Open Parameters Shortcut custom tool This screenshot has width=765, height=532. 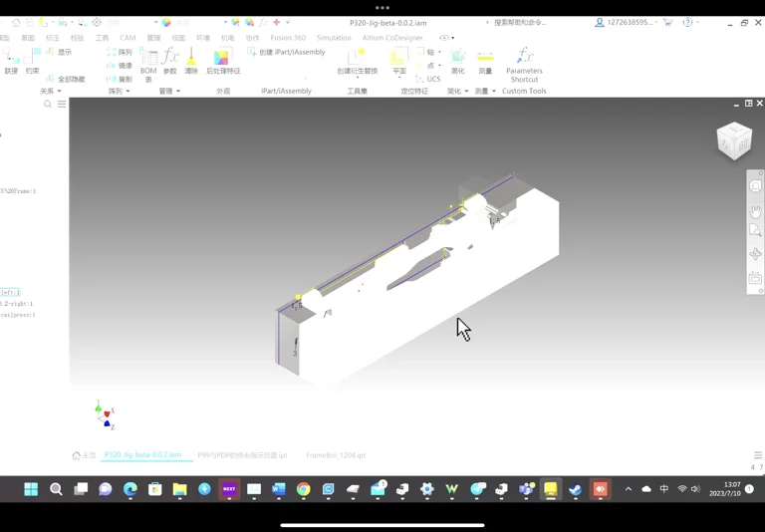click(x=524, y=65)
